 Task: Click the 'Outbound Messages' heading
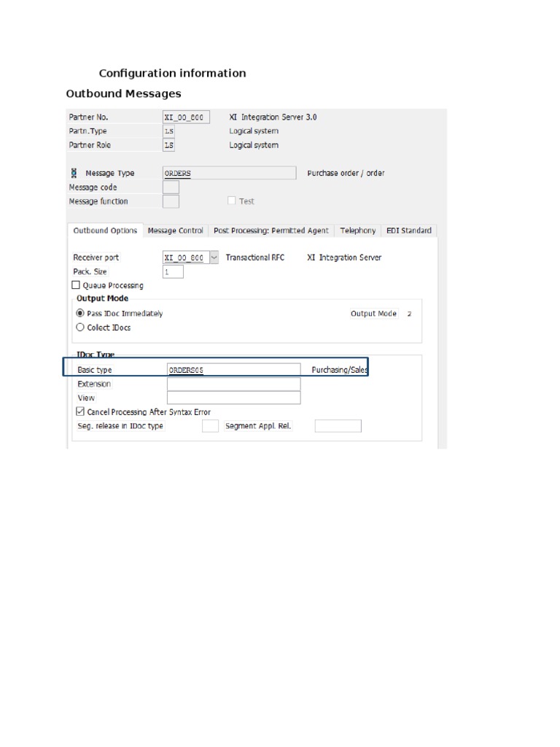coord(123,93)
